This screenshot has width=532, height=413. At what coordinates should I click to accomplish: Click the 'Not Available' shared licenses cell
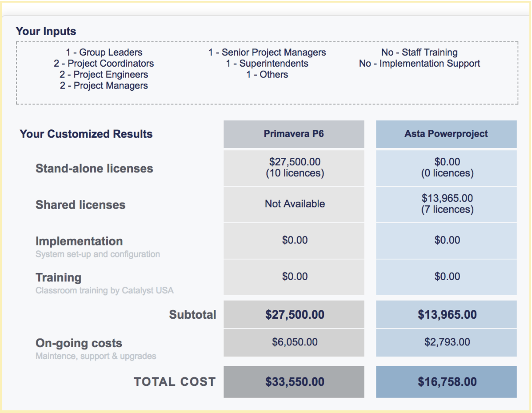tap(294, 204)
